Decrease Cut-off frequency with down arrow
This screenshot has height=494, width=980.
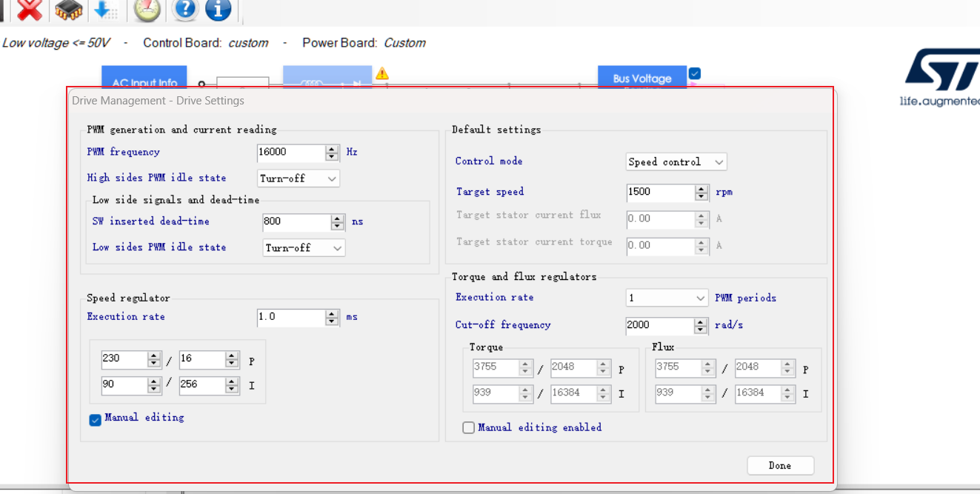click(701, 330)
